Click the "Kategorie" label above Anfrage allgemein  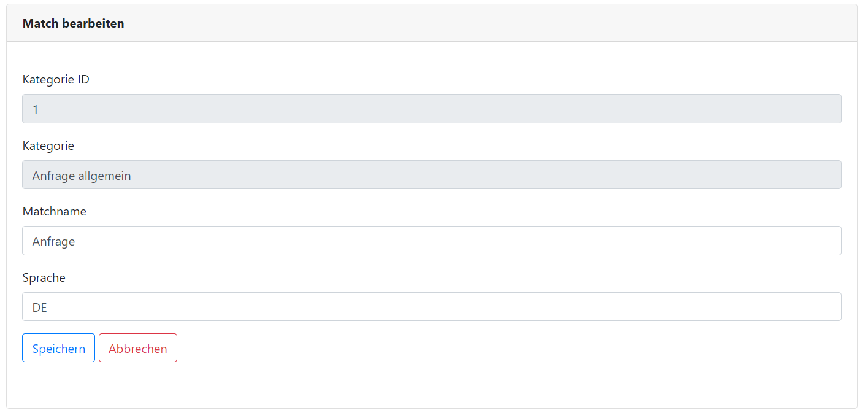pyautogui.click(x=48, y=145)
